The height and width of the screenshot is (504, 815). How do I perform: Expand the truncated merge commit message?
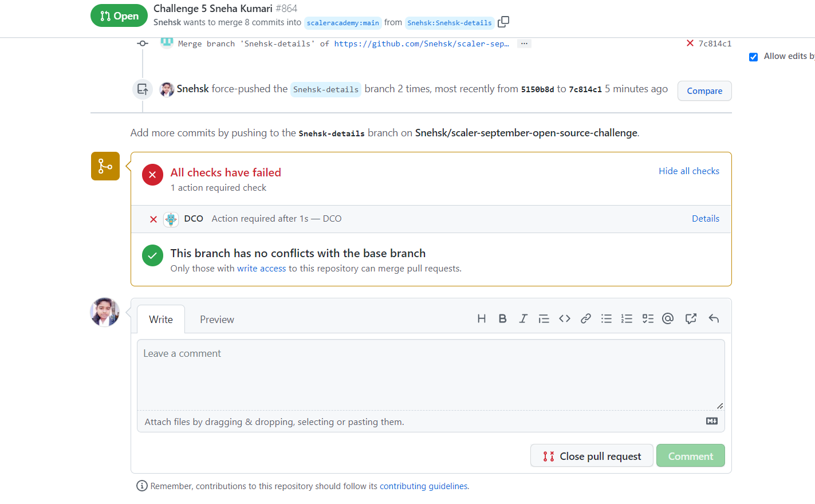point(523,43)
